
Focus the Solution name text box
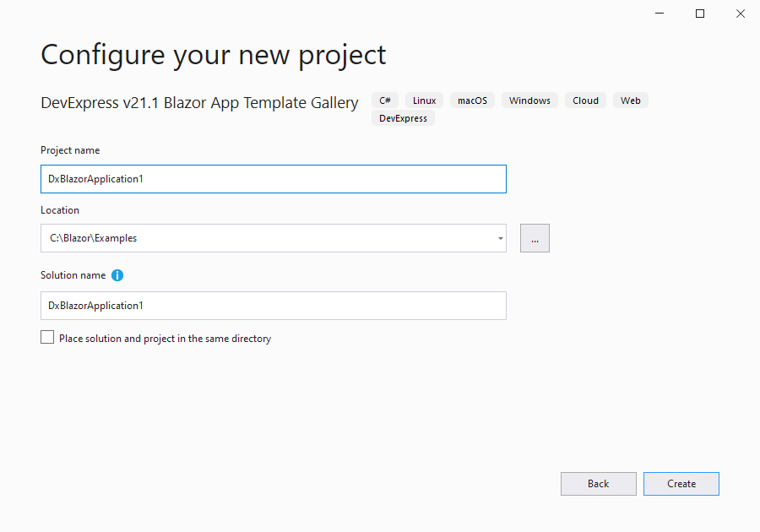click(x=273, y=306)
